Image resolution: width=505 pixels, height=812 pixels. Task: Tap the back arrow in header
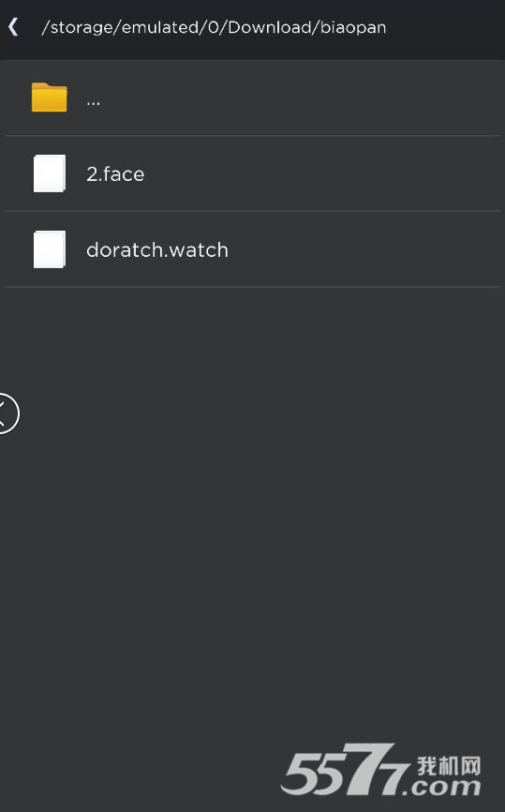tap(14, 27)
